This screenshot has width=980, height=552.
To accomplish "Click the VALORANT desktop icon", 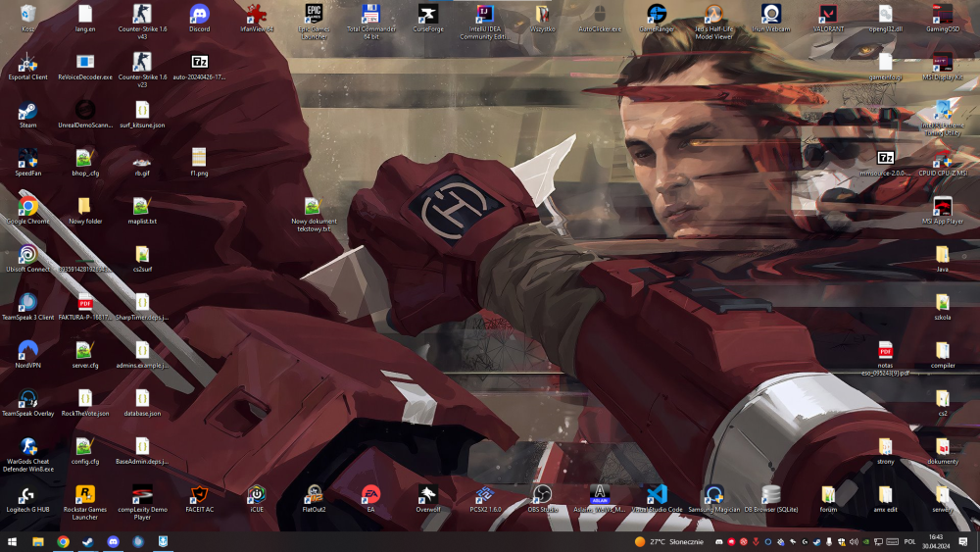I will (x=828, y=18).
